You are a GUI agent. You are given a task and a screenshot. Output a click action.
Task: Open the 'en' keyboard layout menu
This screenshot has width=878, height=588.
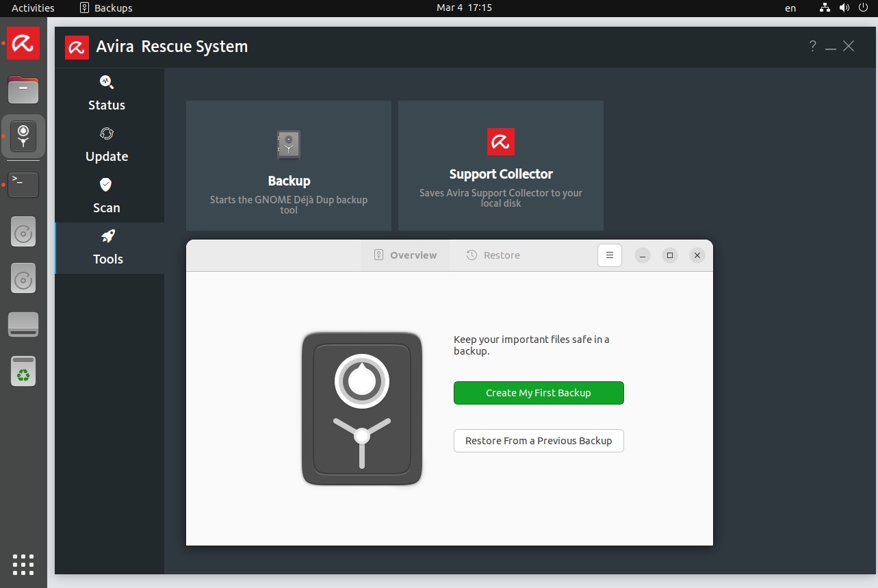click(x=790, y=8)
